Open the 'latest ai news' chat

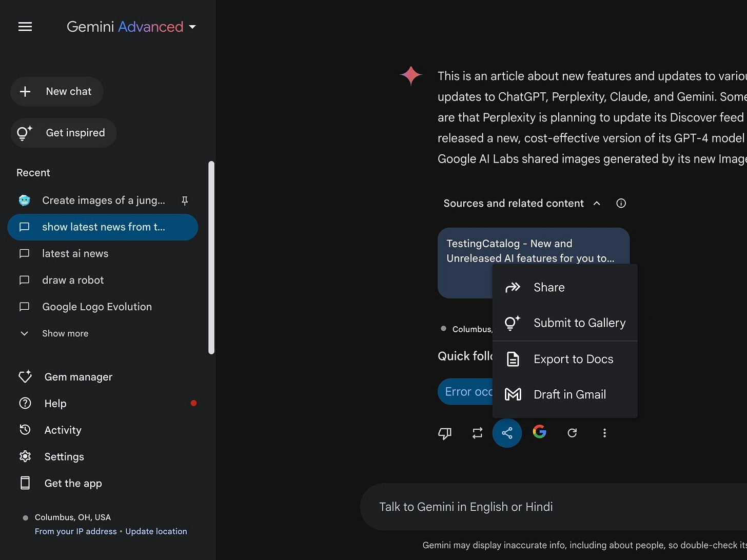(103, 254)
